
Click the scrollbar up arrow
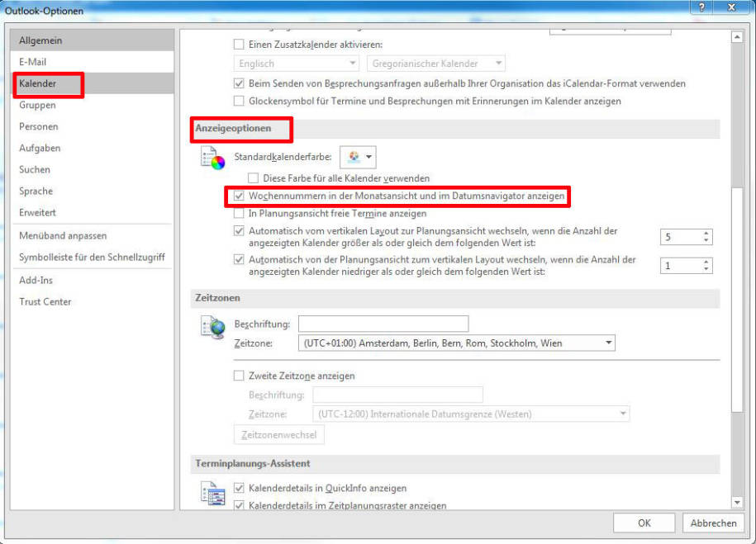coord(737,37)
